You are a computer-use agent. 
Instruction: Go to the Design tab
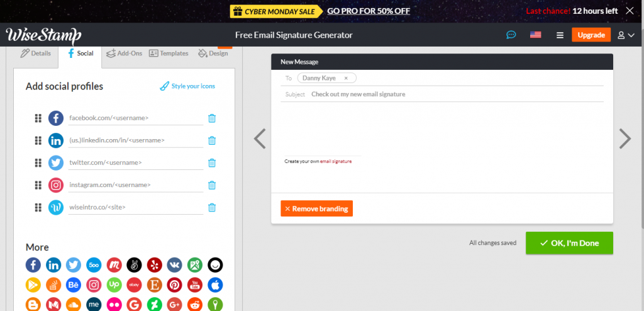pyautogui.click(x=213, y=54)
